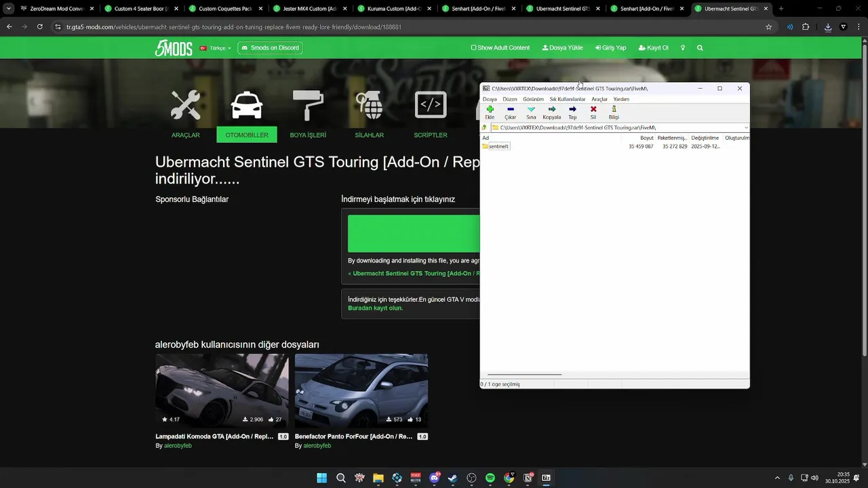
Task: Click the 5mods on Discord button
Action: (x=270, y=48)
